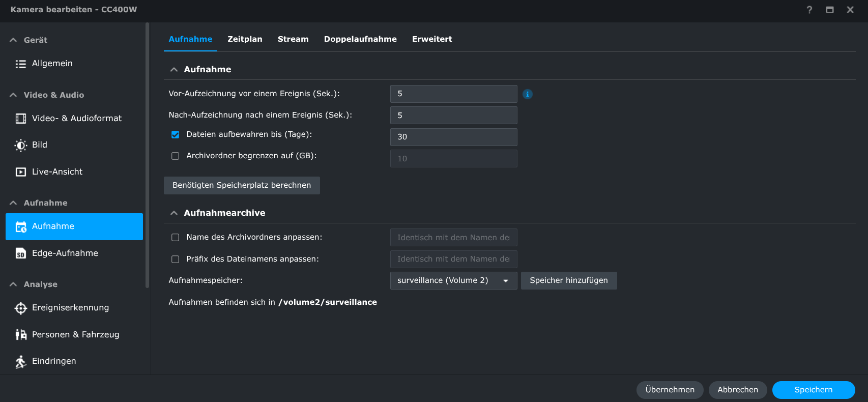Switch to the Zeitplan tab
868x402 pixels.
pyautogui.click(x=245, y=39)
